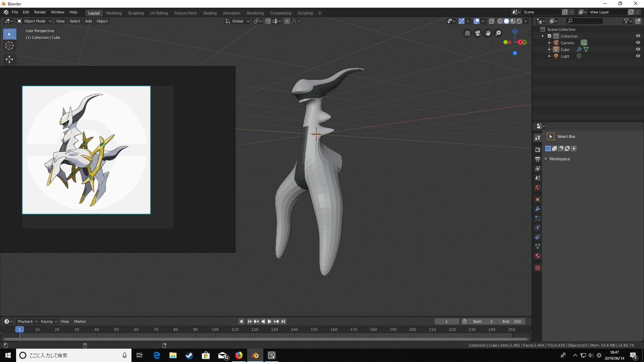Click the play animation button
Screen dimensions: 644x362
click(269, 321)
